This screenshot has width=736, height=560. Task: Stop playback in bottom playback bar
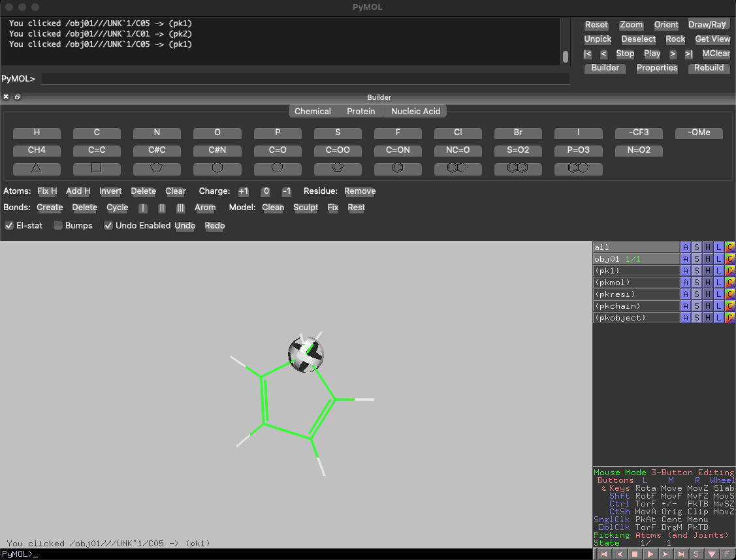click(x=635, y=554)
